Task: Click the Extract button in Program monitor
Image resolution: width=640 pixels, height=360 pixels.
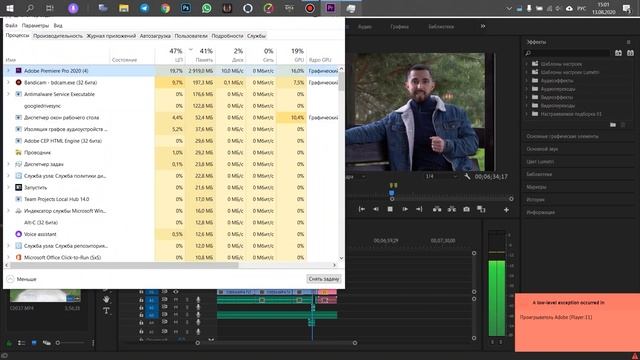Action: (451, 209)
